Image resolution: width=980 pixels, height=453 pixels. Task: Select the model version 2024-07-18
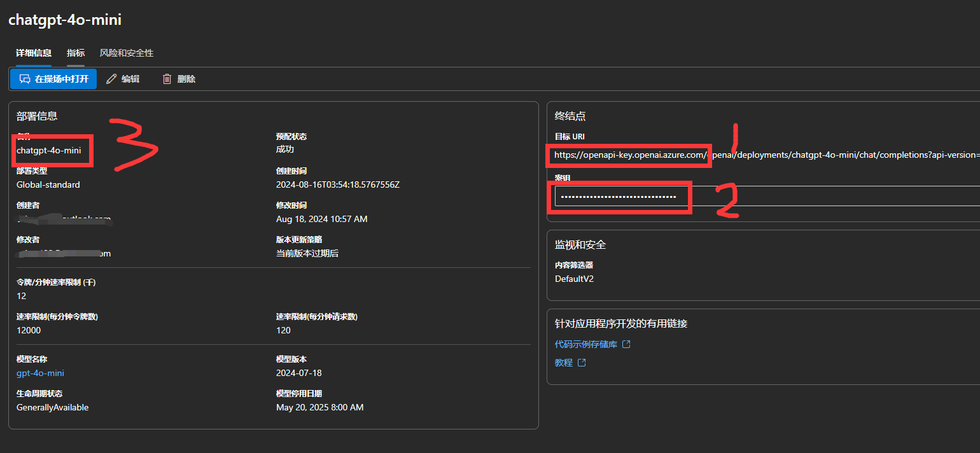[299, 373]
